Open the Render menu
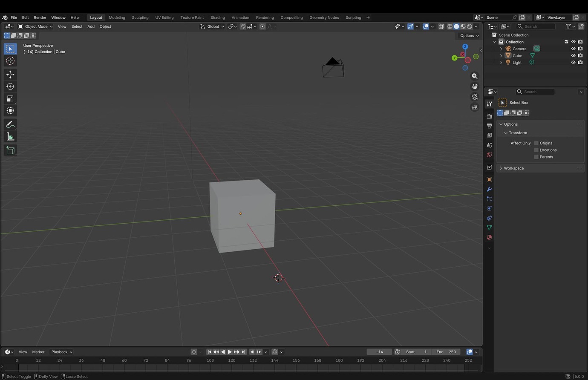The image size is (588, 380). [x=40, y=17]
